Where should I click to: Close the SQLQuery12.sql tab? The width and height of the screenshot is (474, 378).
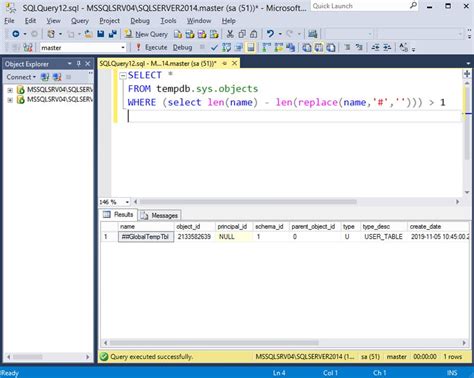coord(235,63)
